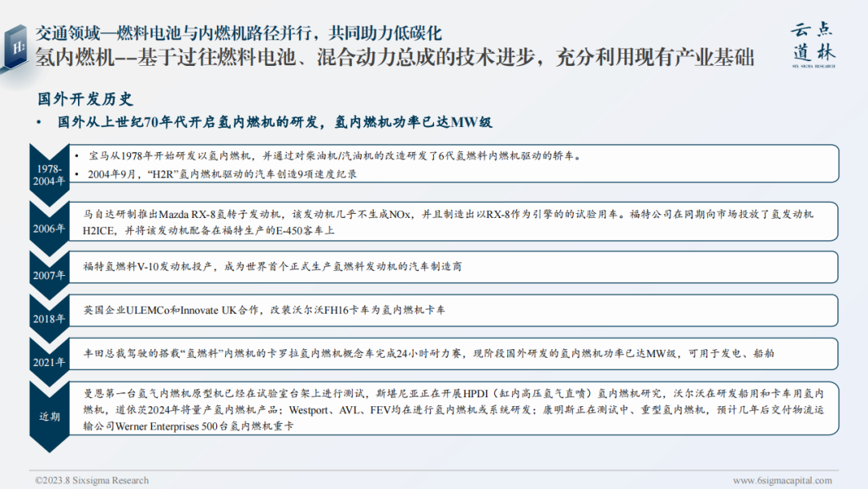Select the 2006年 timeline marker
Screen dimensions: 868x489
tap(49, 228)
